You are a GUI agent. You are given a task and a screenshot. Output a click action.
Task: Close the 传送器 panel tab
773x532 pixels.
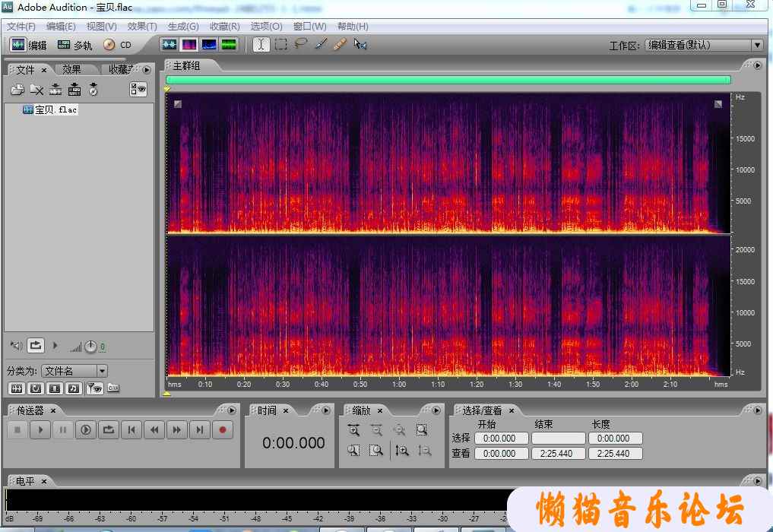(x=52, y=410)
